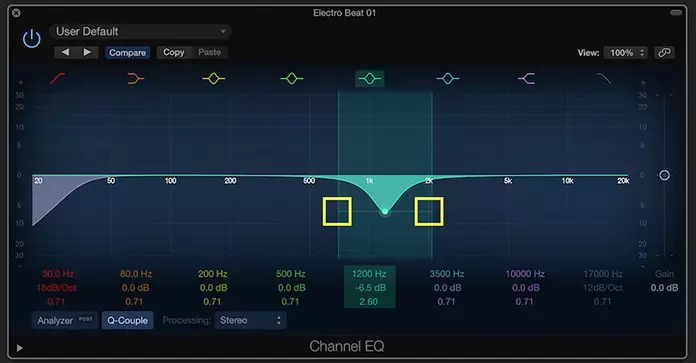Toggle the Analyzer button

65,320
